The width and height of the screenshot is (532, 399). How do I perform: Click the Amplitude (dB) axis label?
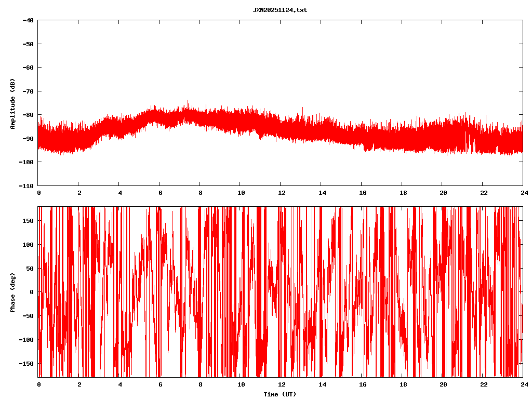click(12, 103)
